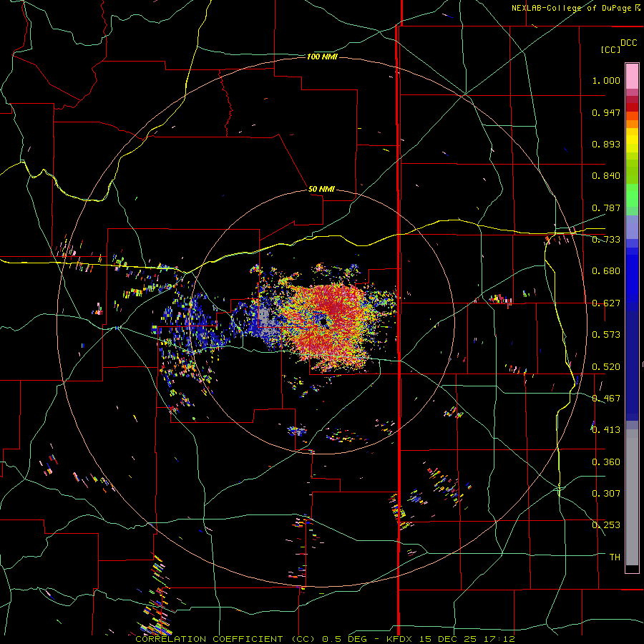Image resolution: width=644 pixels, height=644 pixels.
Task: Click the black radar site dot in the echo
Action: (x=323, y=322)
